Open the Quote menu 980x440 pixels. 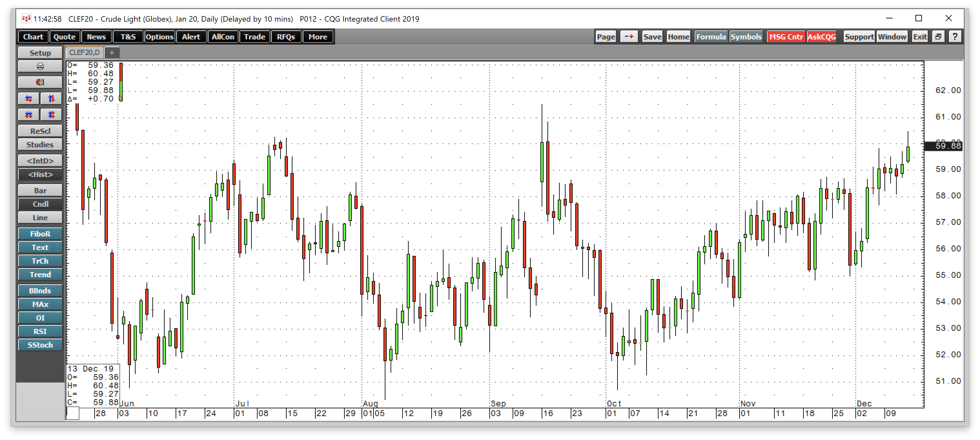[64, 37]
